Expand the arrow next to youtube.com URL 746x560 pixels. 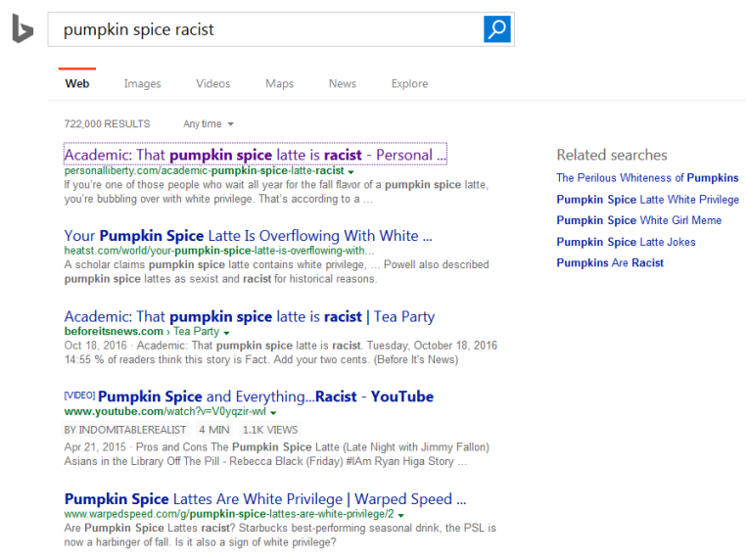point(272,413)
